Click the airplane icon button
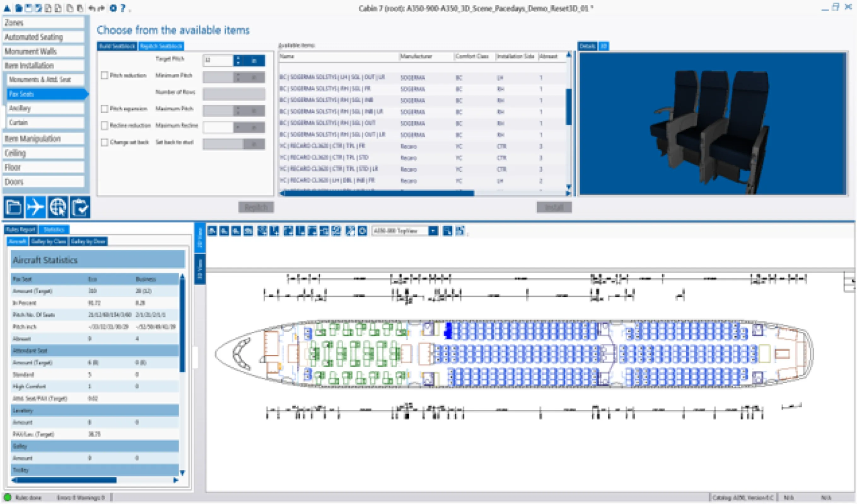Image resolution: width=857 pixels, height=504 pixels. pyautogui.click(x=35, y=207)
